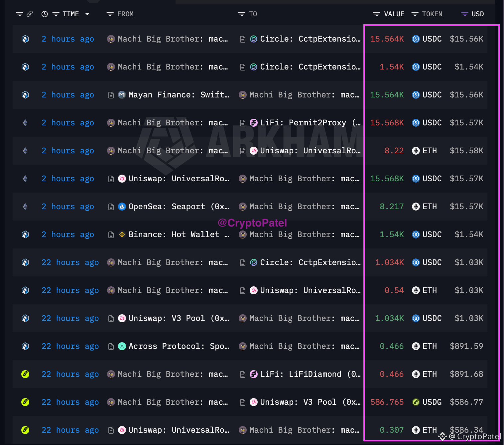Click the filter icon beside TIME
Image resolution: width=504 pixels, height=445 pixels.
tap(56, 14)
